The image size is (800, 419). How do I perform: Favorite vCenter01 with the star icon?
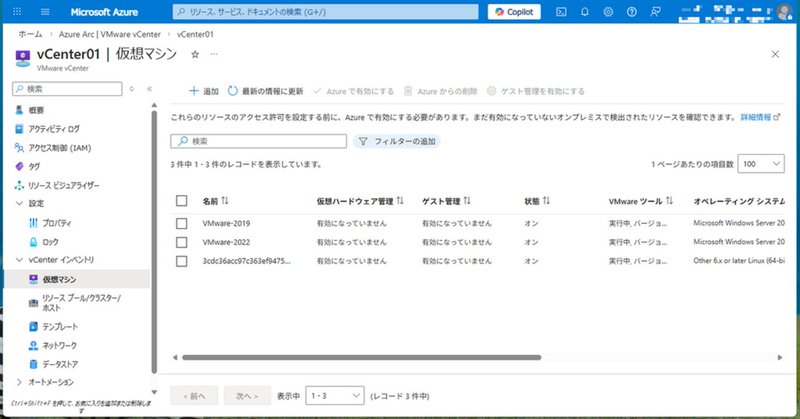pyautogui.click(x=195, y=54)
